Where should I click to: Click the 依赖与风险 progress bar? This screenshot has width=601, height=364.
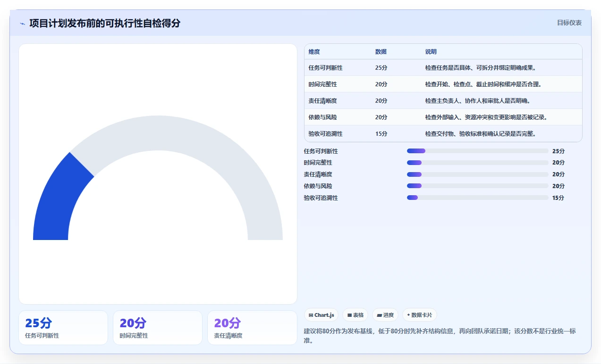(478, 186)
